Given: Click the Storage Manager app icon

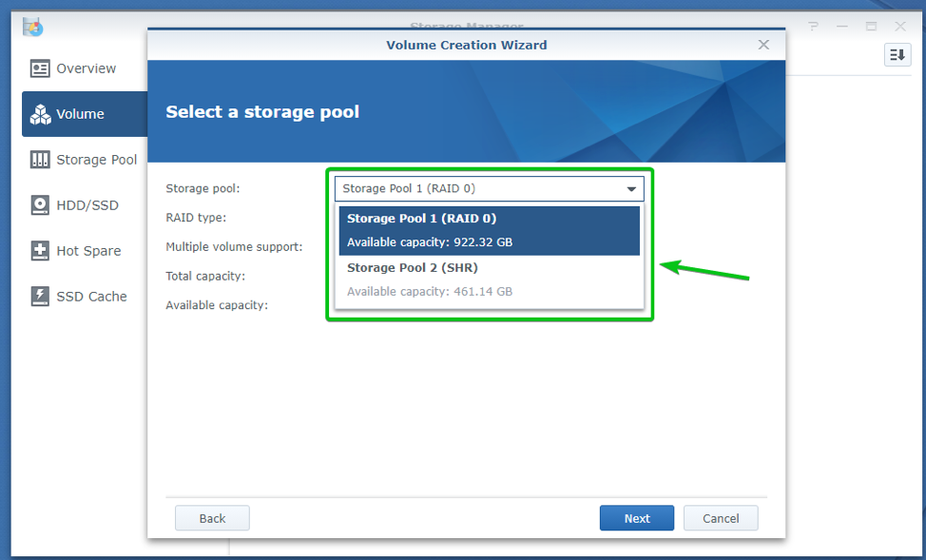Looking at the screenshot, I should [x=32, y=26].
